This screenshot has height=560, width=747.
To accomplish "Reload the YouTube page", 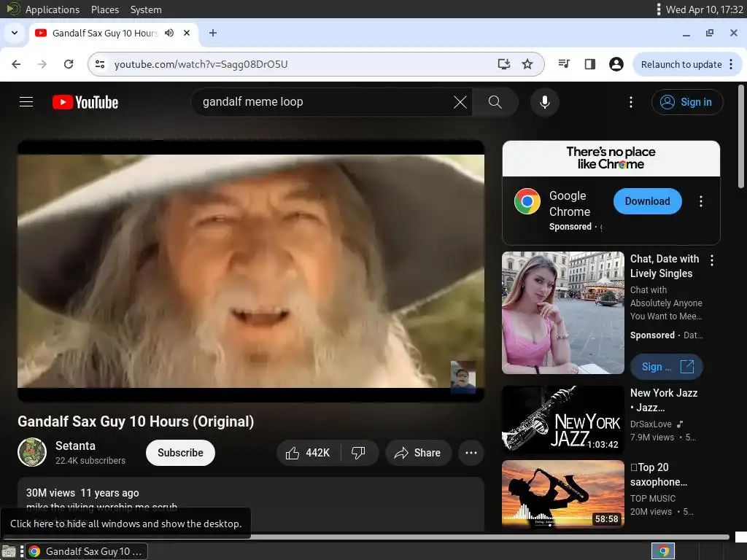I will point(69,64).
